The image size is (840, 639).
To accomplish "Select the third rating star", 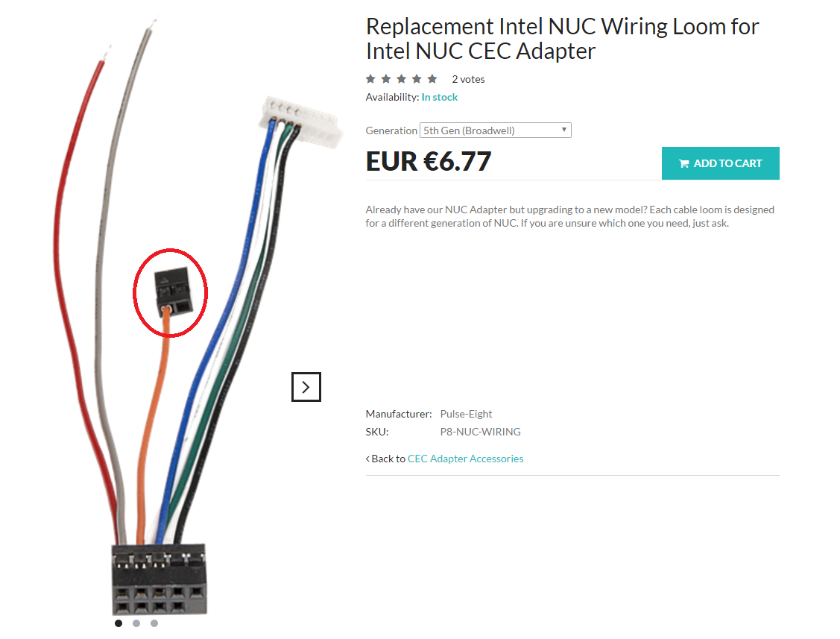I will [x=401, y=79].
